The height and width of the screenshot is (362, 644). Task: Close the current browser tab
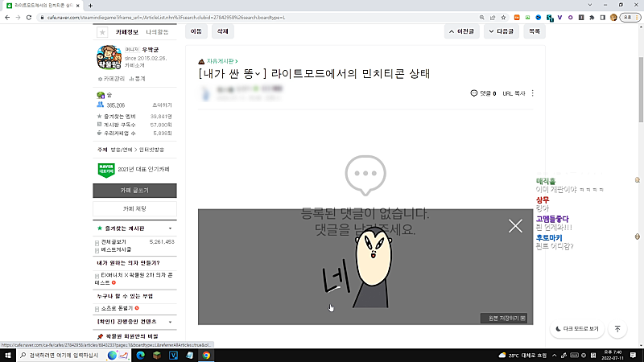point(77,6)
